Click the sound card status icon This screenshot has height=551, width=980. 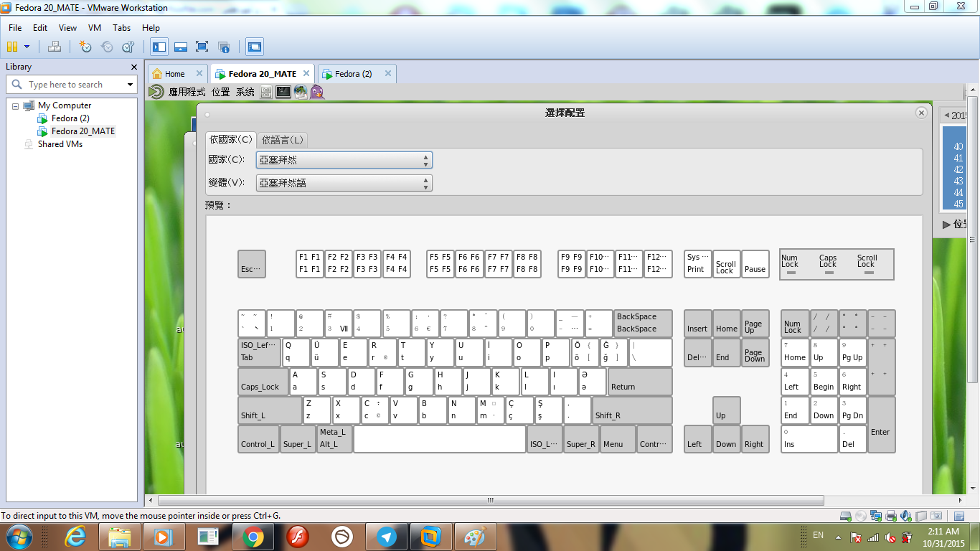[906, 516]
